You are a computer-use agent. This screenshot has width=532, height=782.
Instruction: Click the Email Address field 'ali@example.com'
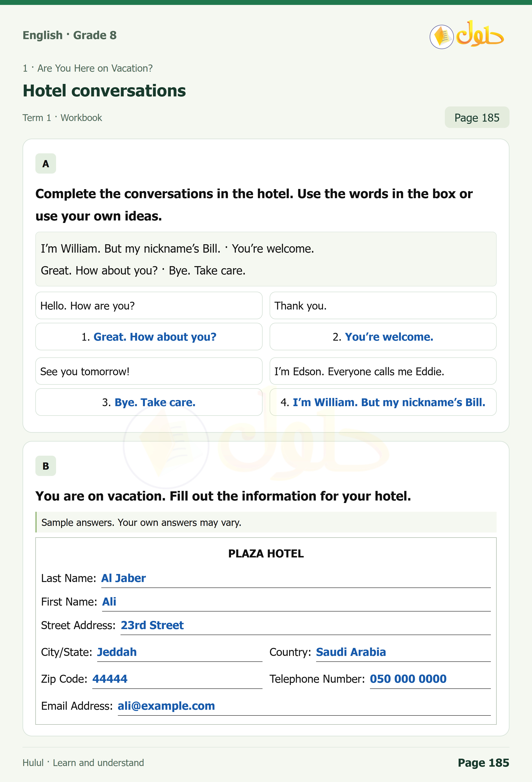(x=304, y=707)
